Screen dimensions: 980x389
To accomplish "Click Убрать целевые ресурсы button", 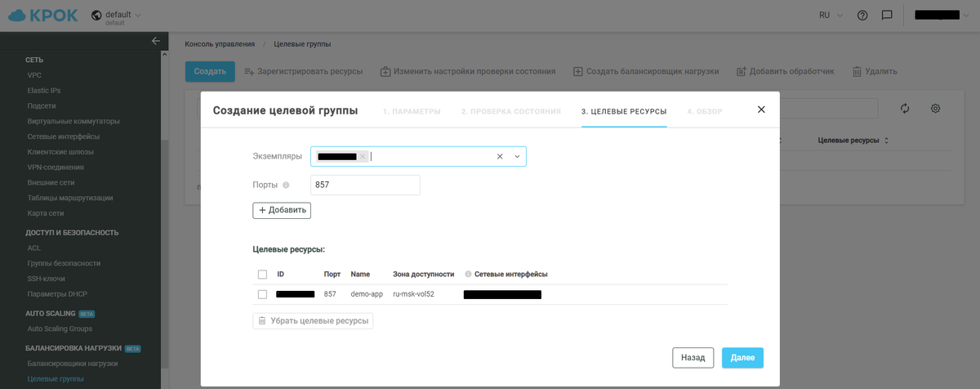I will pyautogui.click(x=313, y=320).
